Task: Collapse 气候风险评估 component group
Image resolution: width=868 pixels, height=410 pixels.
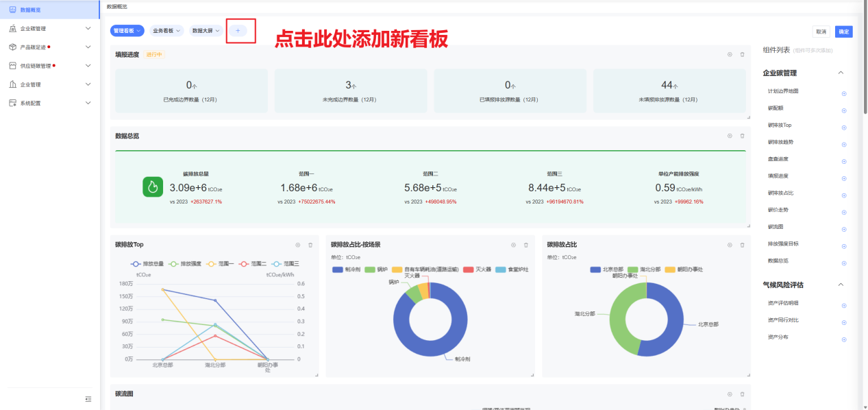Action: coord(841,285)
